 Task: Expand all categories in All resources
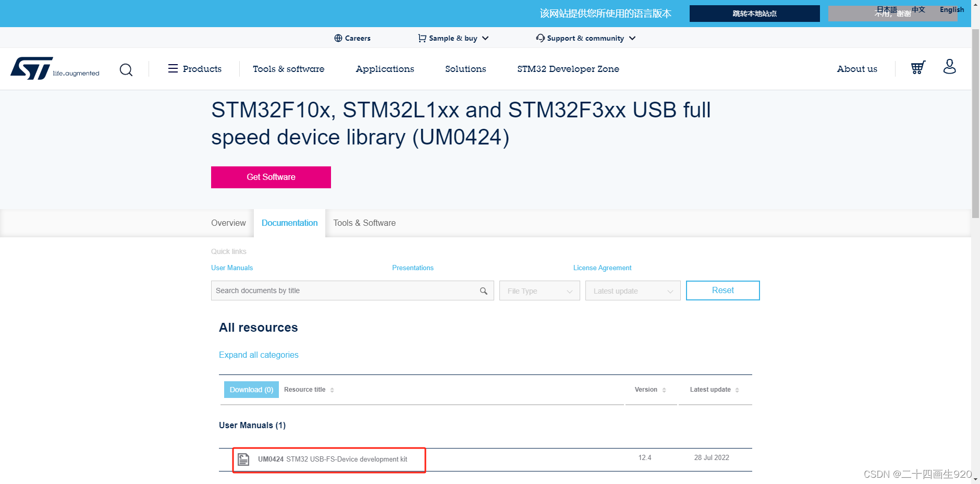[259, 355]
